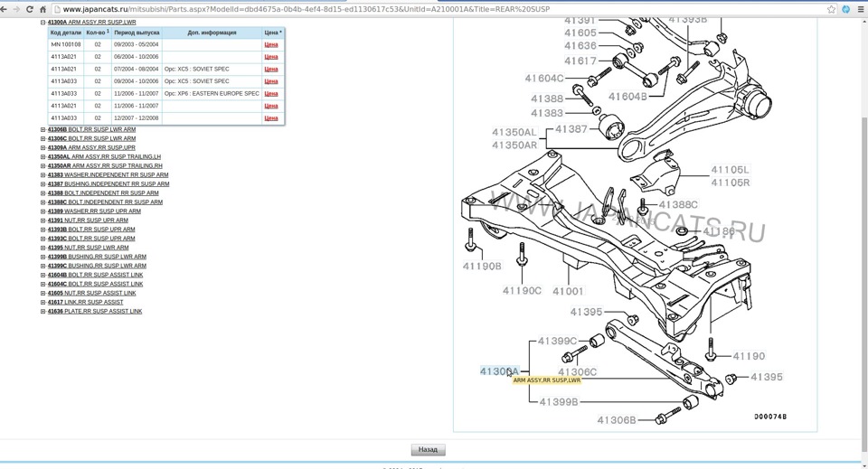868x469 pixels.
Task: Open the 41604B BOLT,RR SUSP ASSIST LINK link
Action: (x=95, y=275)
